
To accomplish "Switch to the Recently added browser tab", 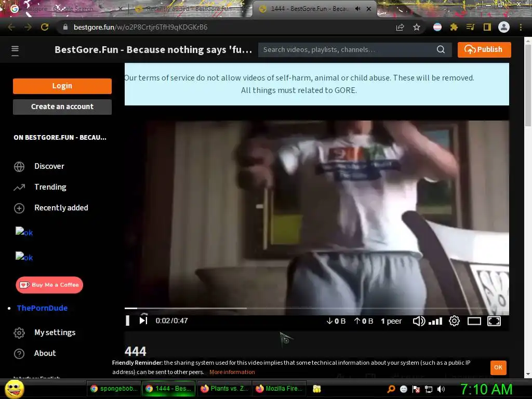I will (x=190, y=9).
